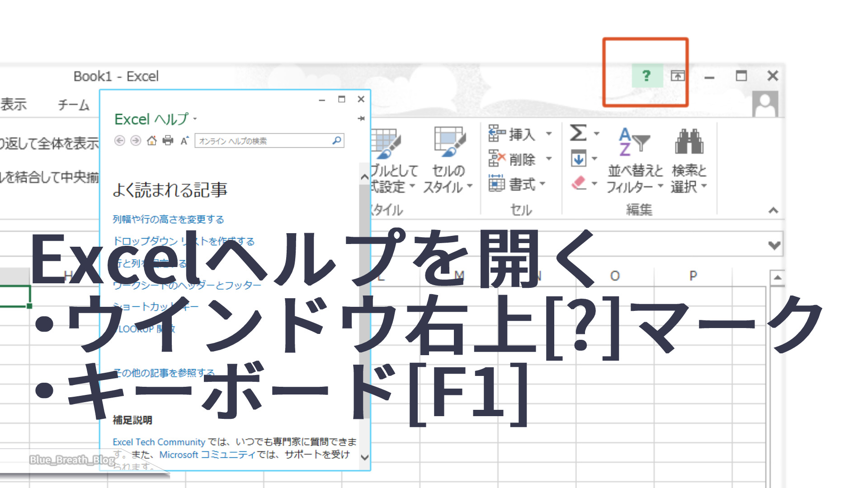Open the Excel ヘルプ title dropdown
The height and width of the screenshot is (488, 868).
195,119
